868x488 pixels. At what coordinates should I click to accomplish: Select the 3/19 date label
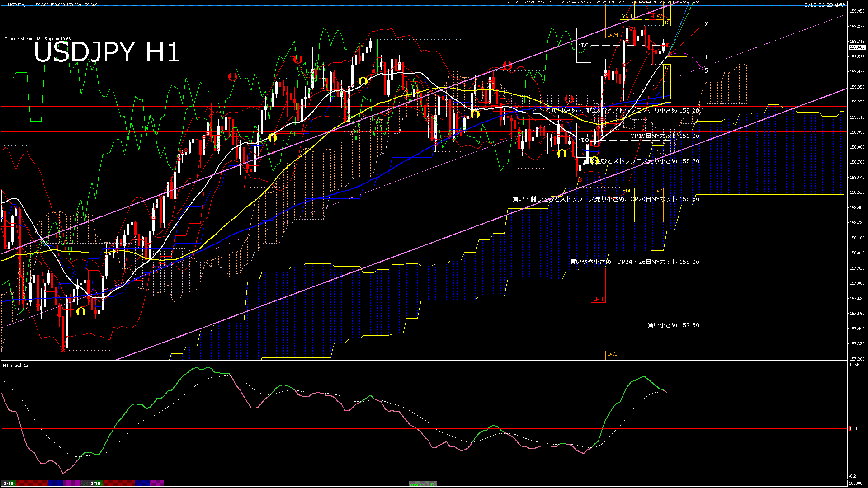click(x=95, y=483)
